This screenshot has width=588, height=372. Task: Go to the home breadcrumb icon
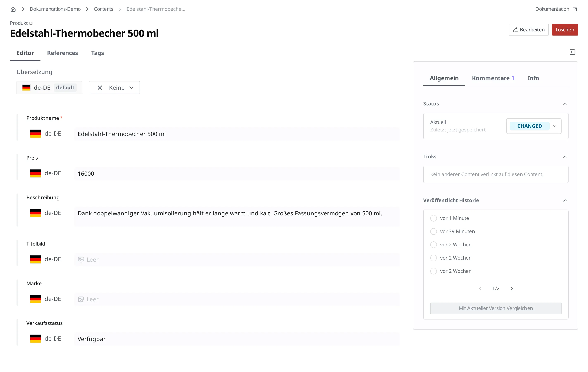[13, 9]
